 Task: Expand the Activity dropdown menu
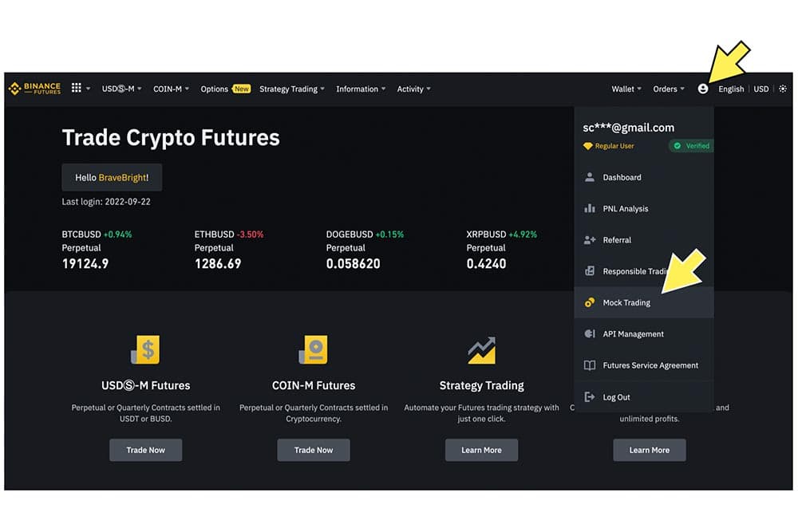coord(413,89)
